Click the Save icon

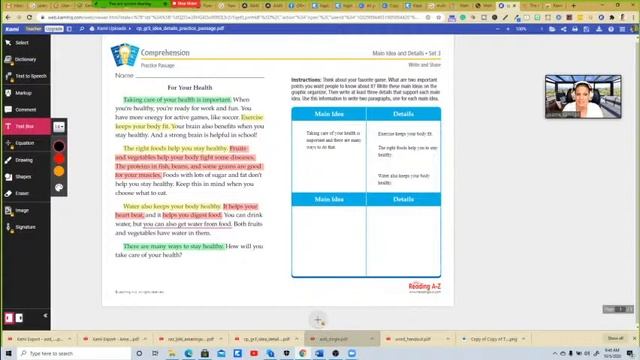(587, 29)
